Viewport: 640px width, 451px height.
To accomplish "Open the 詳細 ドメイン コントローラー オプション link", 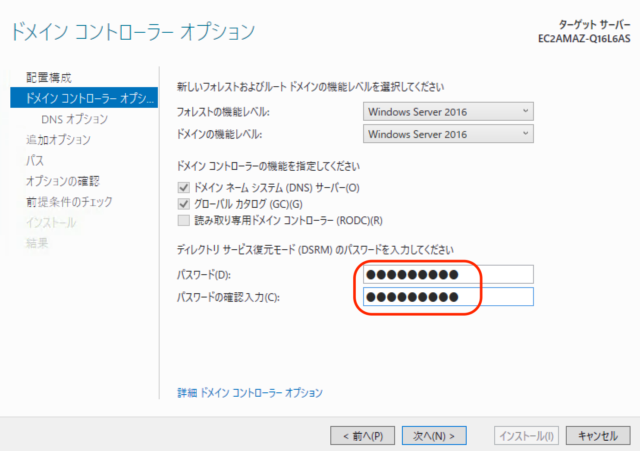I will 250,393.
